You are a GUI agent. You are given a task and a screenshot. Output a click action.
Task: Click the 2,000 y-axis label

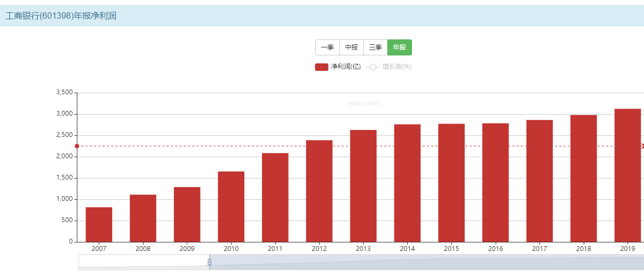(64, 157)
